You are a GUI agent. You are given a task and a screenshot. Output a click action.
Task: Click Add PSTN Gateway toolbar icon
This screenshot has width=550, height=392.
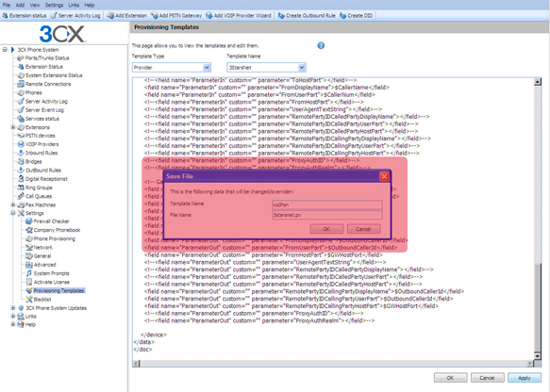point(155,15)
